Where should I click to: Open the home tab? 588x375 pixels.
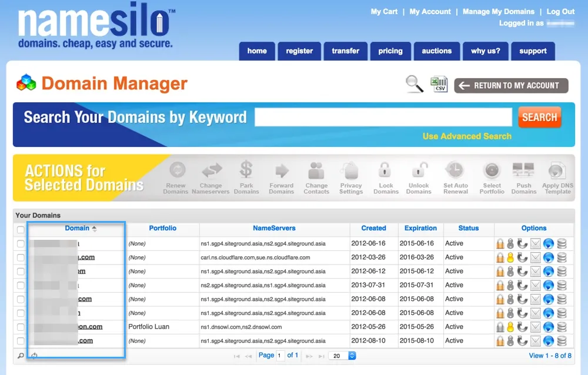(x=257, y=51)
